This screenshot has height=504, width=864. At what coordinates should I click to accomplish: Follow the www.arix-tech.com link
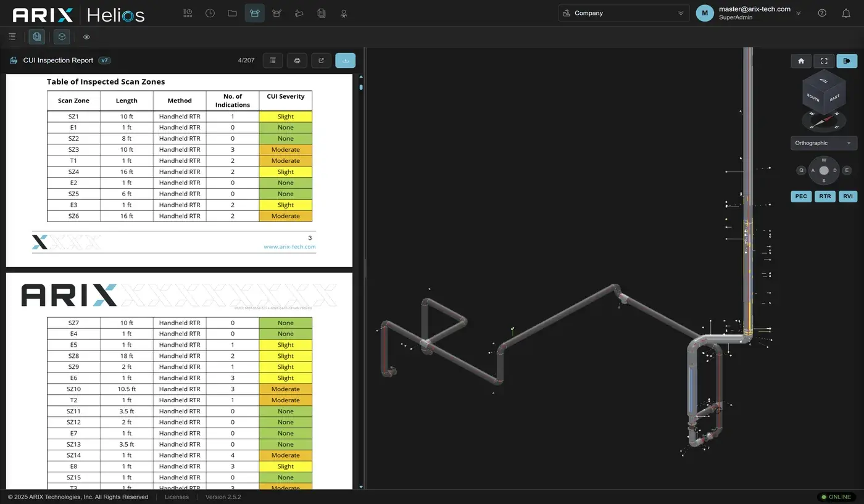[x=289, y=247]
